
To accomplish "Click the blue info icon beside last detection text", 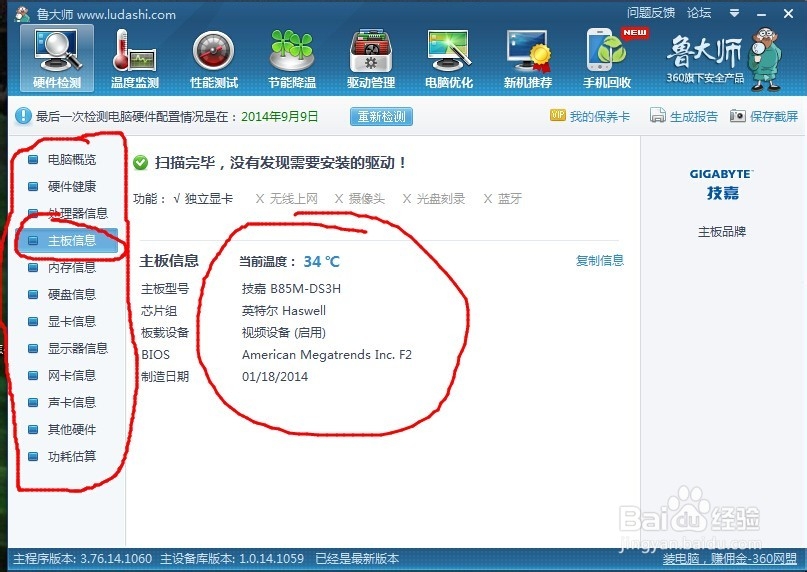I will [23, 116].
